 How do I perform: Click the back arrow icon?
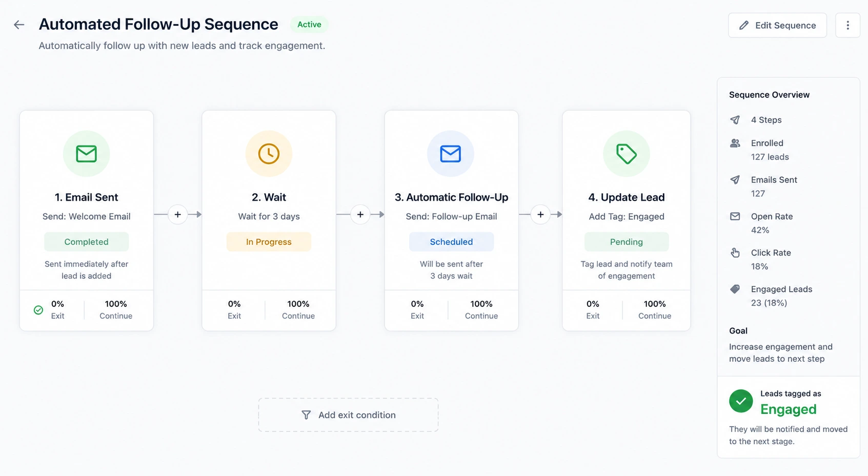(x=19, y=25)
